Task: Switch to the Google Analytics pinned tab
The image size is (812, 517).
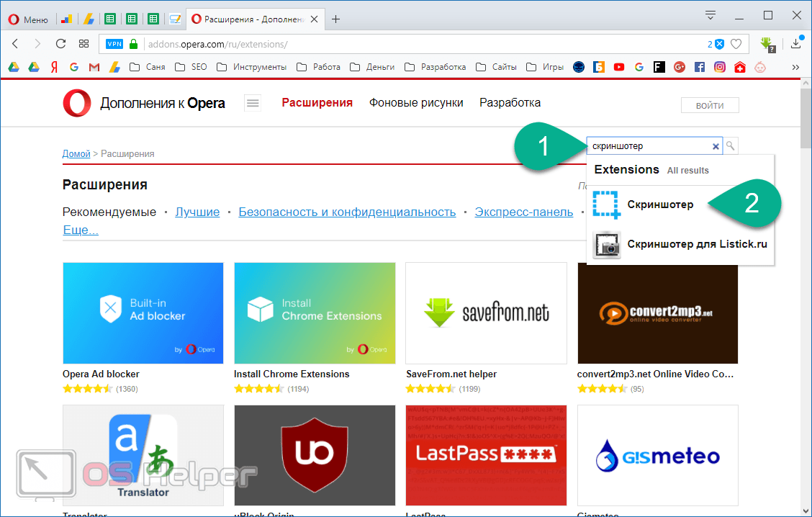Action: tap(66, 19)
